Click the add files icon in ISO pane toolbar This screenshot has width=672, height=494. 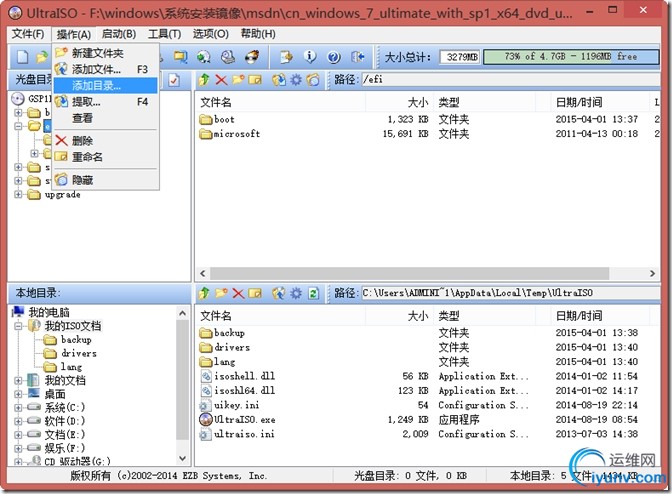[x=279, y=79]
